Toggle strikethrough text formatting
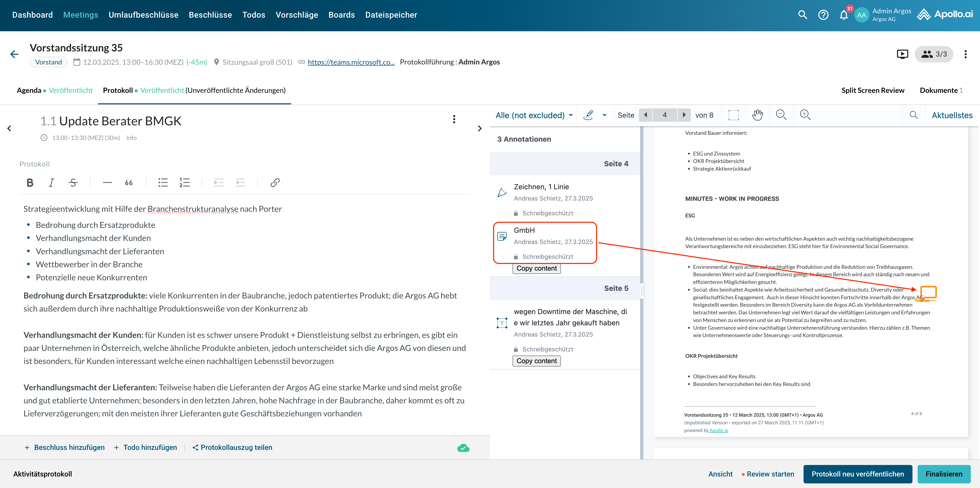Image resolution: width=980 pixels, height=488 pixels. click(x=73, y=183)
